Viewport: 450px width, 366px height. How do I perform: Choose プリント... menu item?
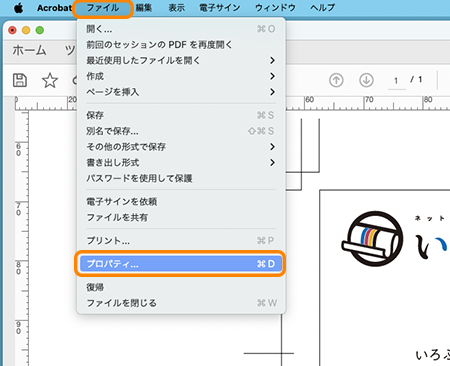click(x=181, y=241)
